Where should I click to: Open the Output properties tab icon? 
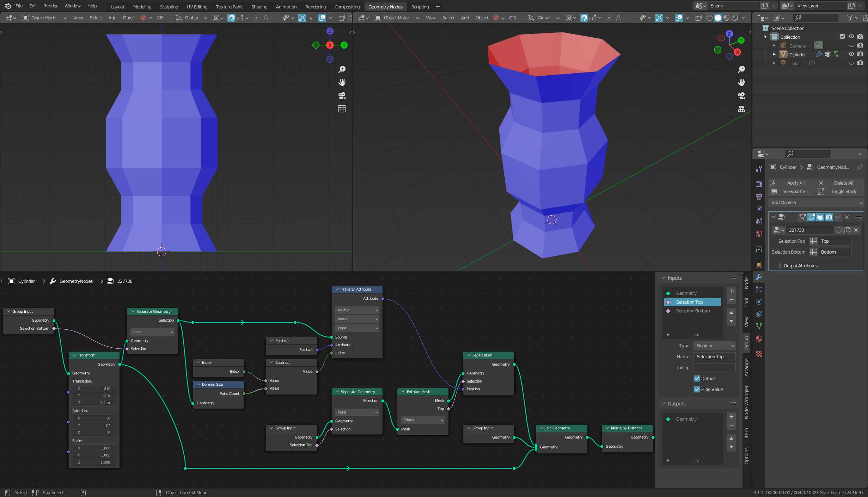point(759,196)
